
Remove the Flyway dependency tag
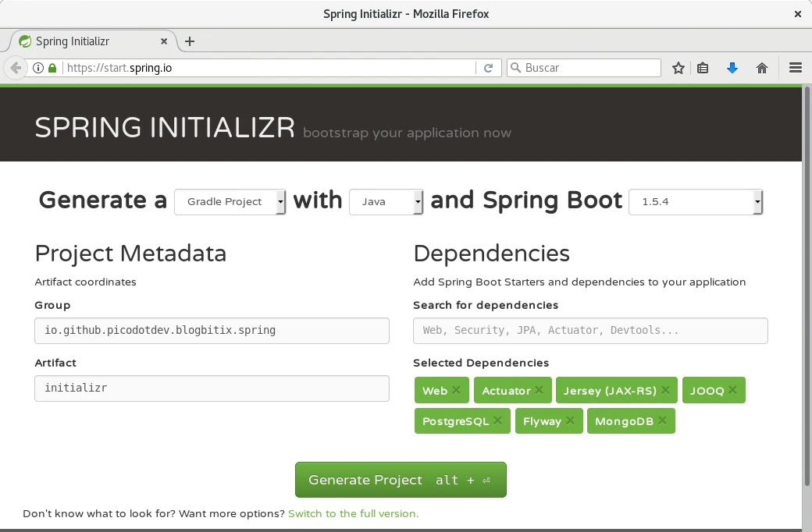[x=570, y=420]
